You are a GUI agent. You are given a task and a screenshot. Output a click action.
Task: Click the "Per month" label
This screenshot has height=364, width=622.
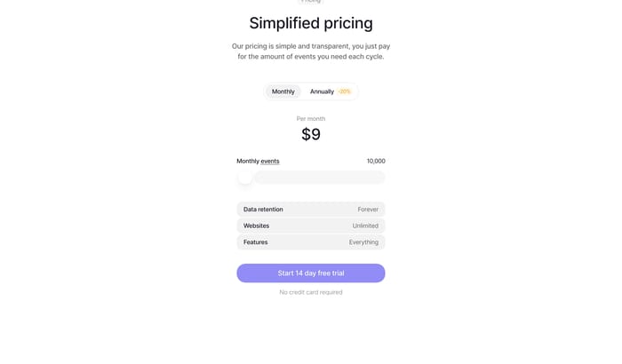point(311,118)
